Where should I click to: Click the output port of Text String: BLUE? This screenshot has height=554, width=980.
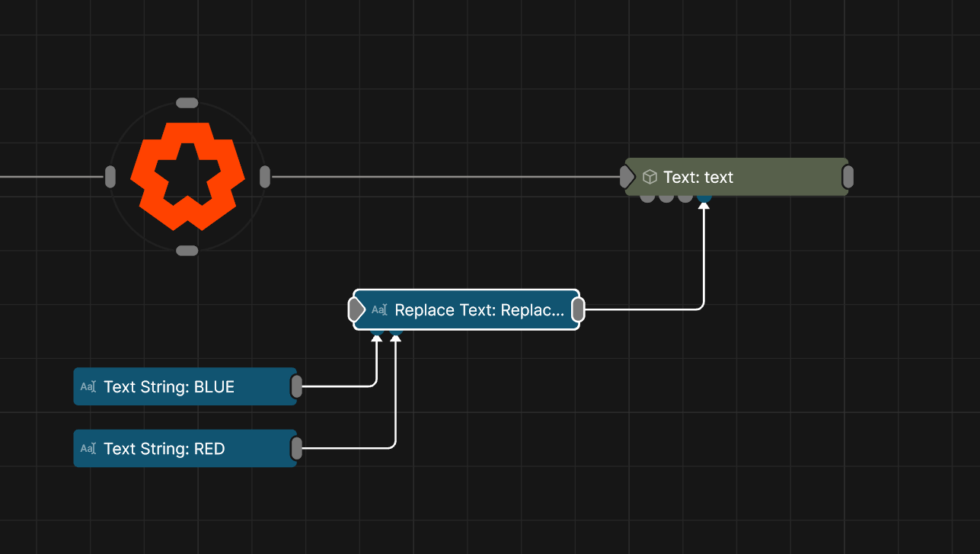[296, 387]
